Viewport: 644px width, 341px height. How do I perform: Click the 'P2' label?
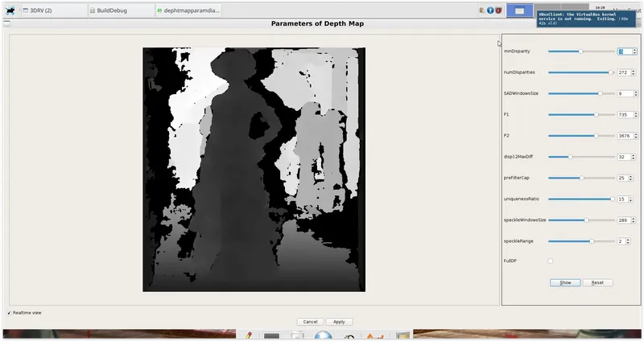[x=506, y=136]
